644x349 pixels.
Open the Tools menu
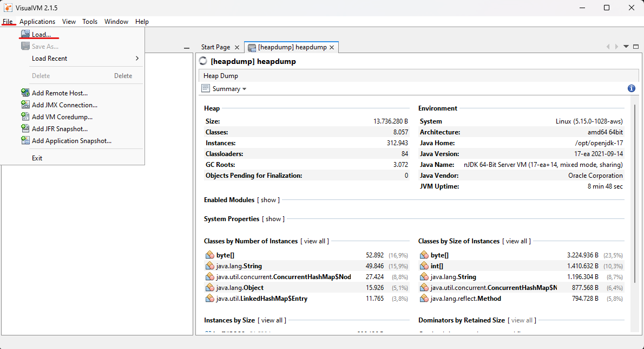tap(90, 22)
